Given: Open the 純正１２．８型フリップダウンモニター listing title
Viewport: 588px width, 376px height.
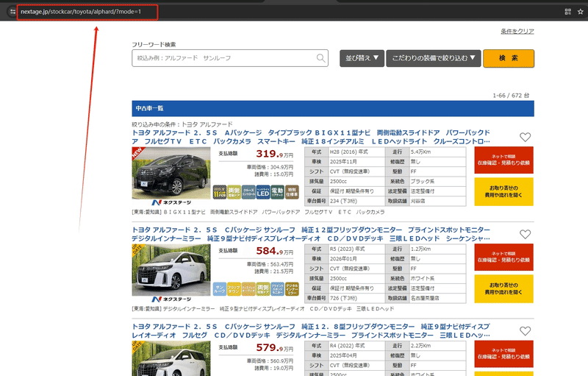Looking at the screenshot, I should tap(311, 330).
